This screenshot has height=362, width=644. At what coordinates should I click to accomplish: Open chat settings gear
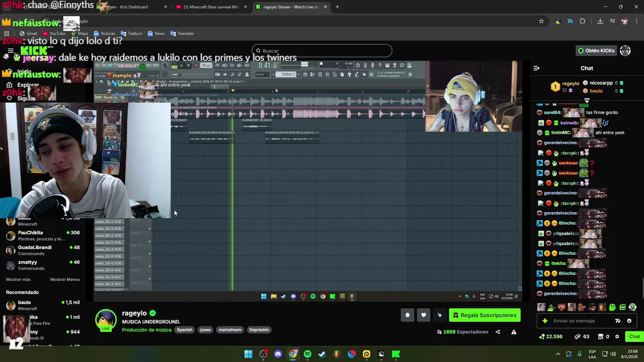617,336
